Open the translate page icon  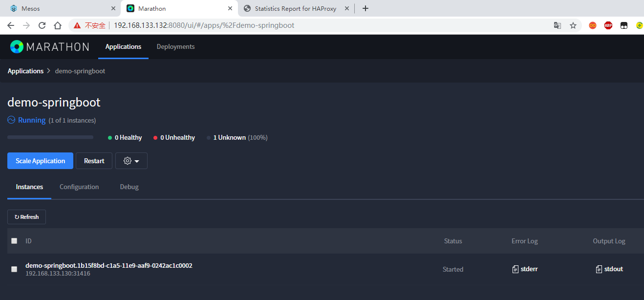[x=557, y=25]
